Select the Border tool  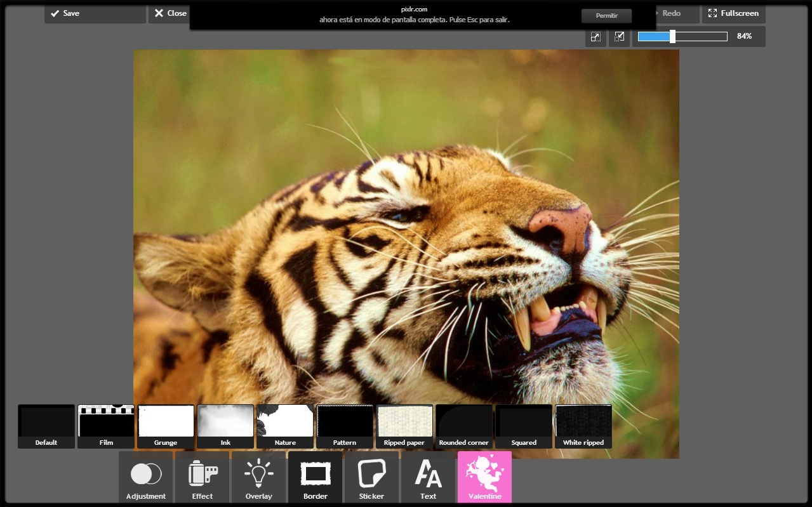tap(316, 477)
